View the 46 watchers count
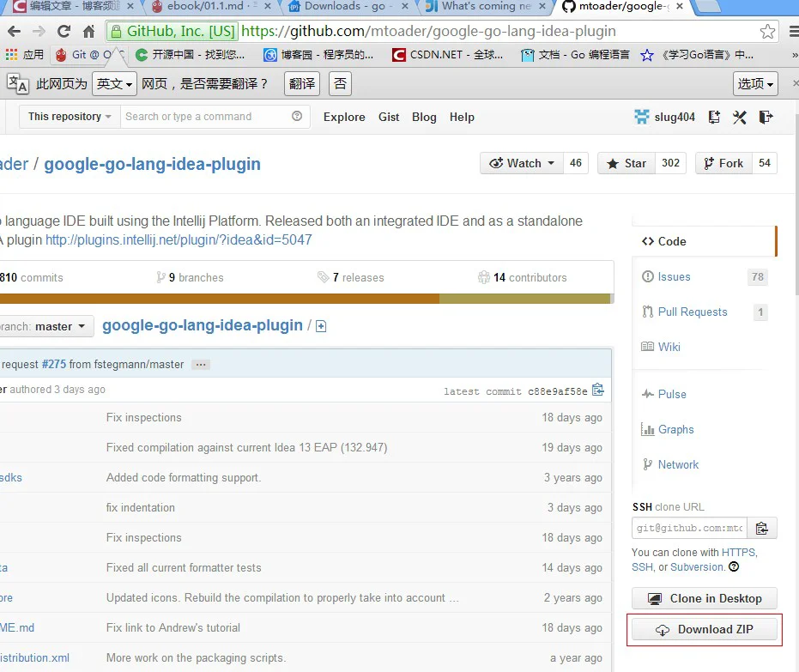The height and width of the screenshot is (672, 799). pos(576,164)
